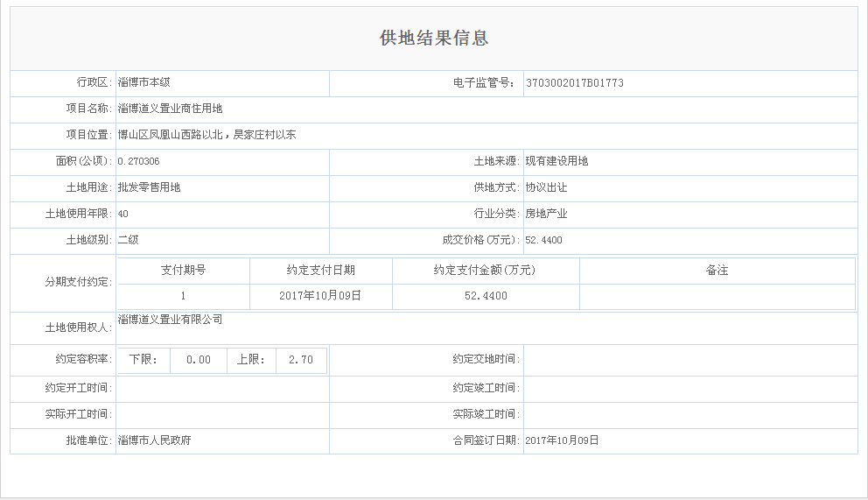
Task: Click the land use value 批发零售用地
Action: point(149,187)
